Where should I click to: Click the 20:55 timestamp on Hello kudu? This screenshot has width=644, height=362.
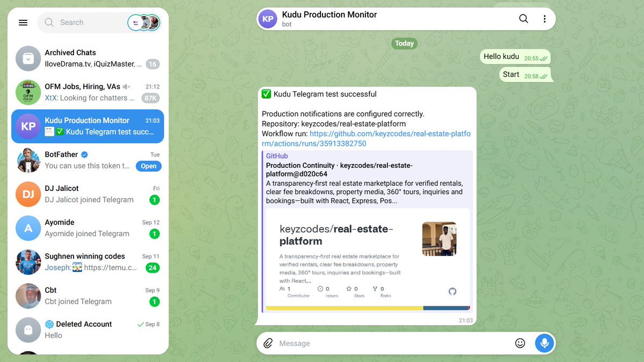pos(531,58)
